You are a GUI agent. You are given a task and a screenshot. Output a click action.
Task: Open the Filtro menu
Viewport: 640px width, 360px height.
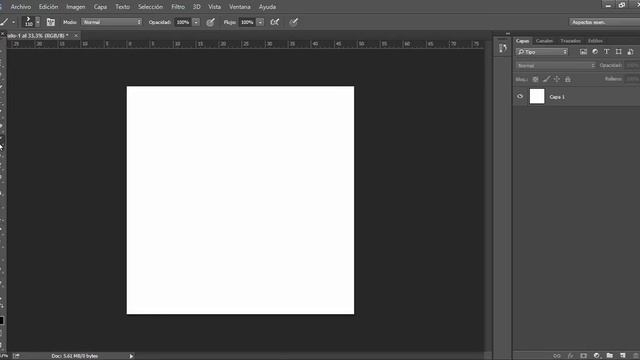tap(178, 7)
